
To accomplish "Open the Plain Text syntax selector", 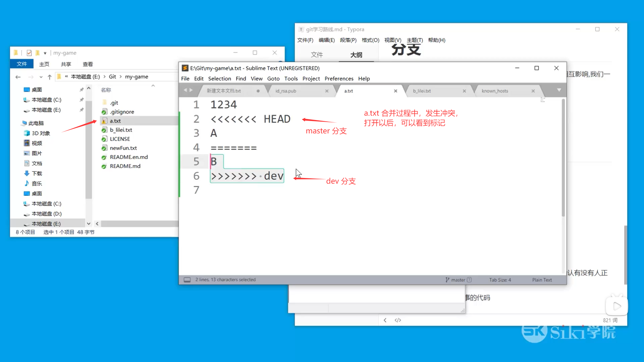I will pos(542,280).
